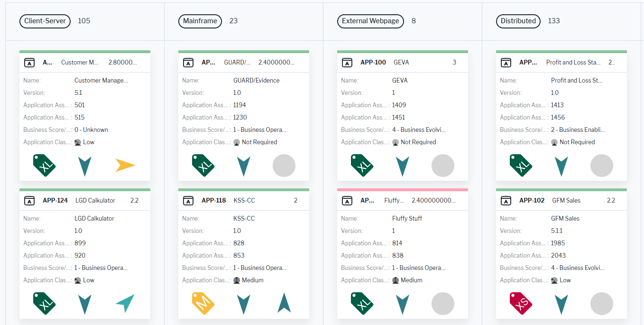Select the Client-Server column label

(x=45, y=21)
